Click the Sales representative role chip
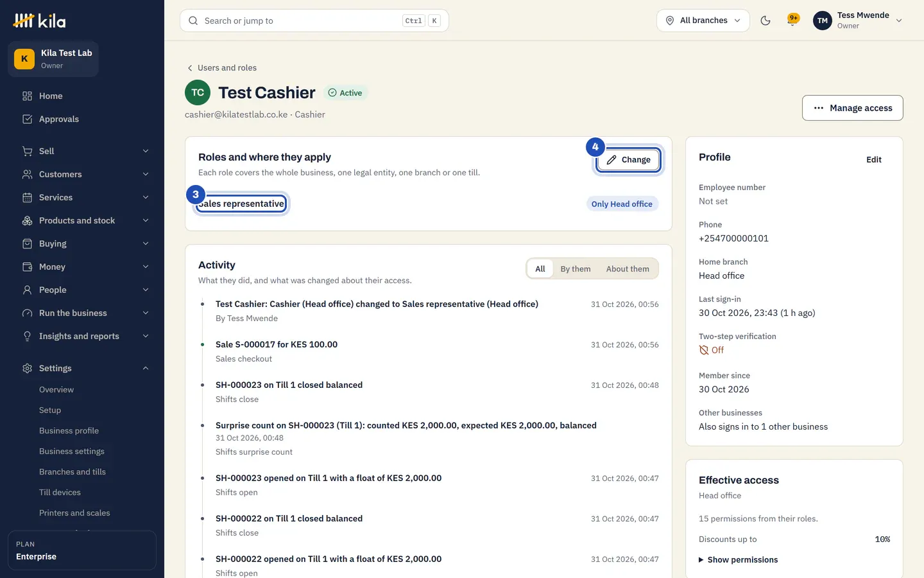Image resolution: width=924 pixels, height=578 pixels. click(241, 204)
